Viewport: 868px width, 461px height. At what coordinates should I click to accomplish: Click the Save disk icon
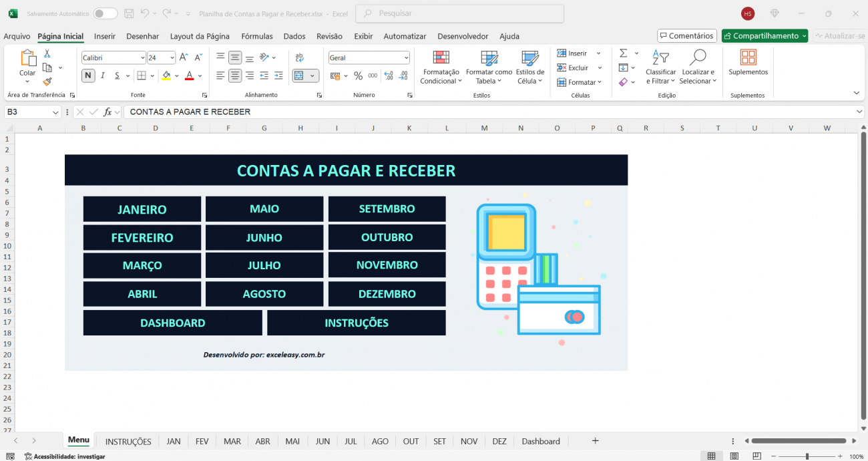click(x=129, y=13)
